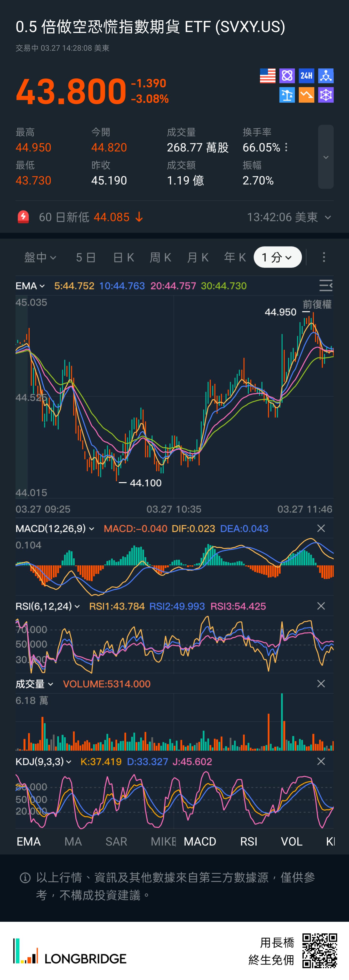349x980 pixels.
Task: Tap the balance scale icon
Action: [x=287, y=95]
